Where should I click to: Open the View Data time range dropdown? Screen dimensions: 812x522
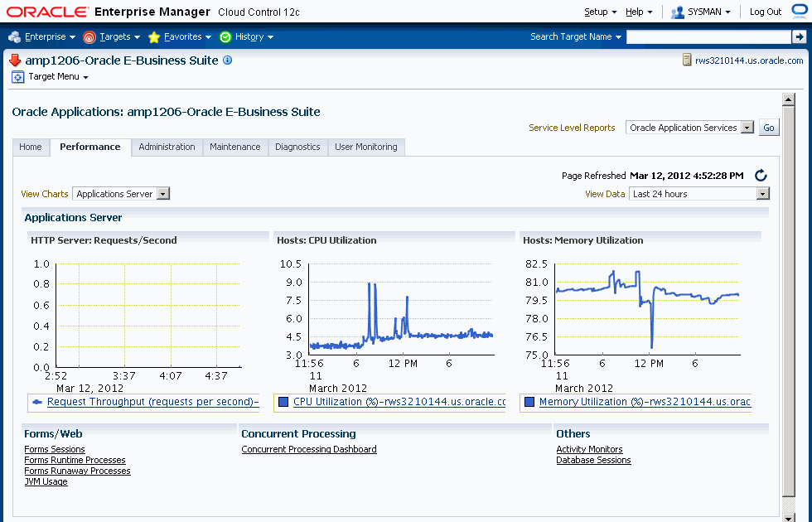click(699, 194)
